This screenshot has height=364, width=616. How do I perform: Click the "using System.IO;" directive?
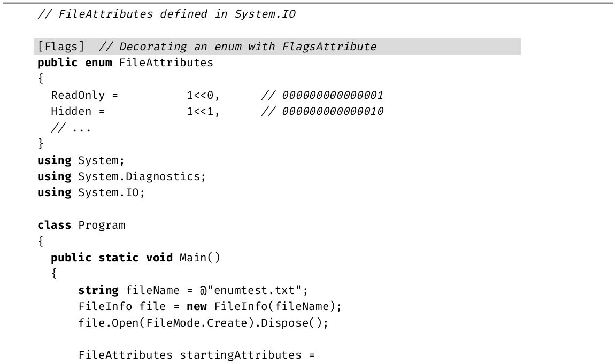click(x=91, y=192)
